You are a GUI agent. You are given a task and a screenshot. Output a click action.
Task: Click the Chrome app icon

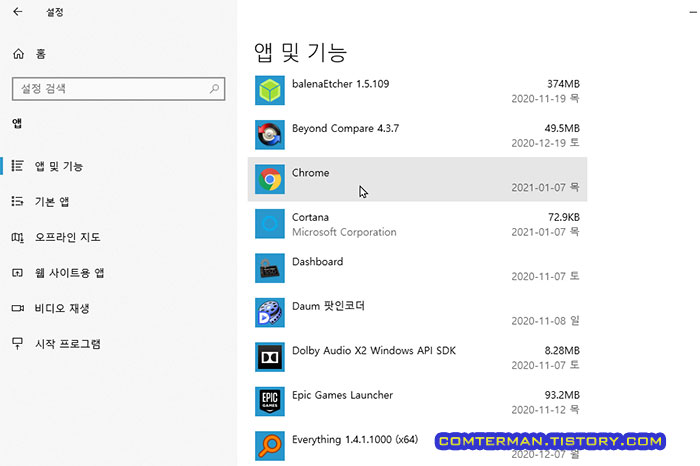(270, 179)
